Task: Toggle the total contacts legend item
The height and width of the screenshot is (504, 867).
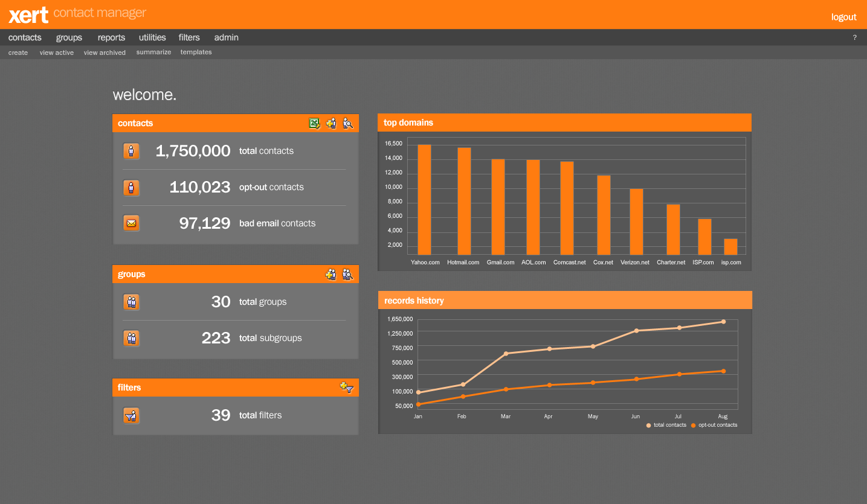Action: pos(666,425)
